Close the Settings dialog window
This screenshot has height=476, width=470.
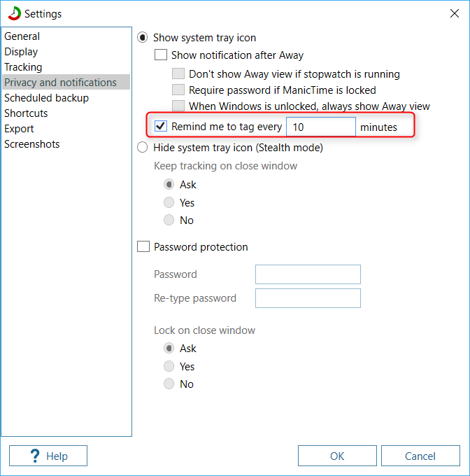tap(454, 13)
